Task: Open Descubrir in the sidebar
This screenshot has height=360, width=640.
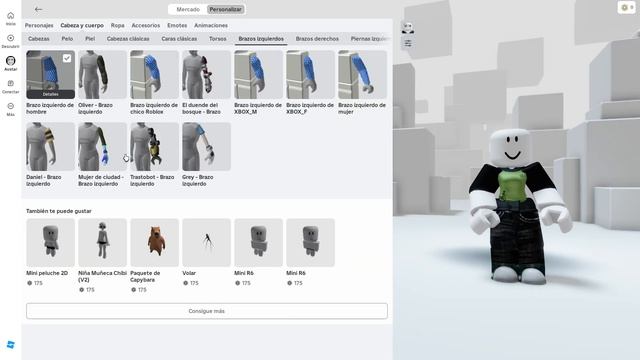Action: coord(11,41)
